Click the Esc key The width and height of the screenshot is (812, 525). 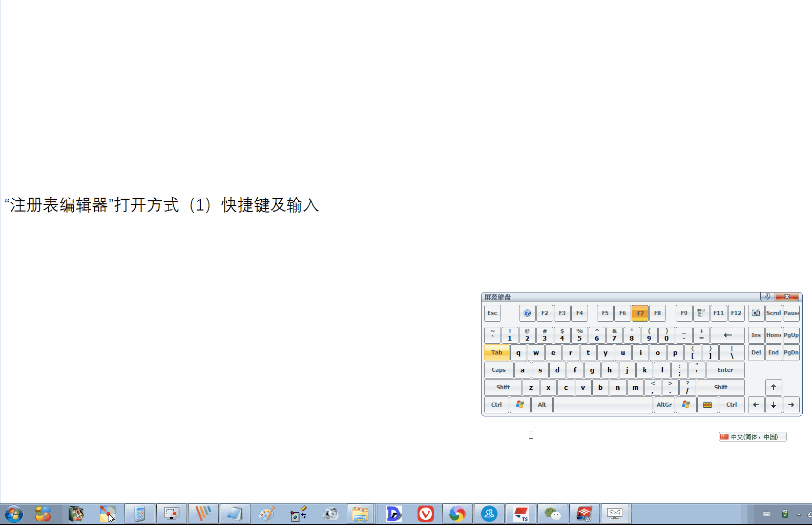[492, 313]
